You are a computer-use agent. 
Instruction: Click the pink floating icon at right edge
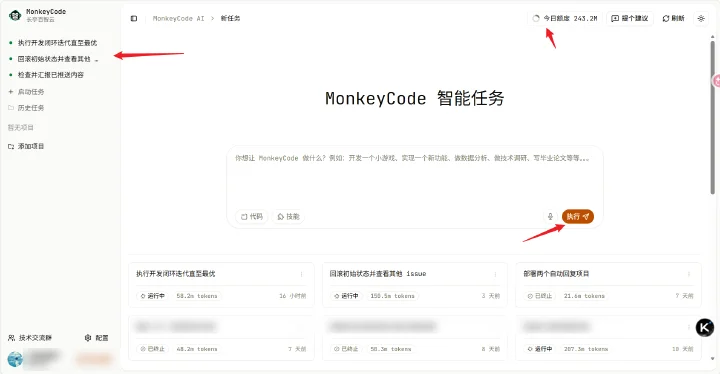[716, 81]
